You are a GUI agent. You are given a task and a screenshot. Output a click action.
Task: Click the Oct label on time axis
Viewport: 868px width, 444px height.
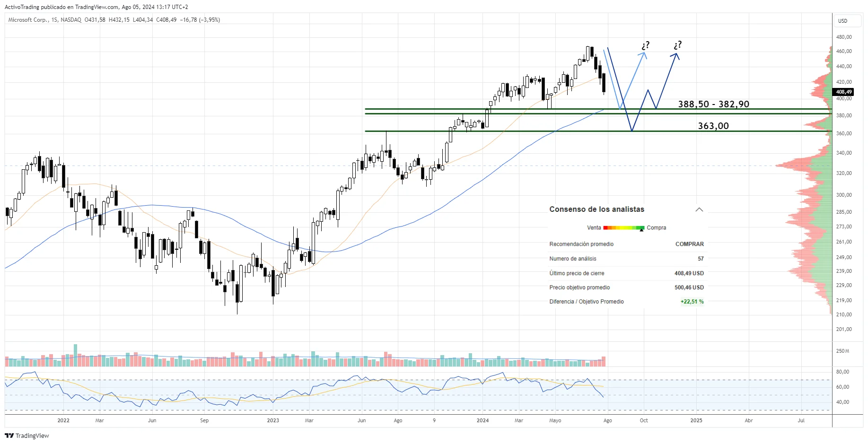pos(644,420)
